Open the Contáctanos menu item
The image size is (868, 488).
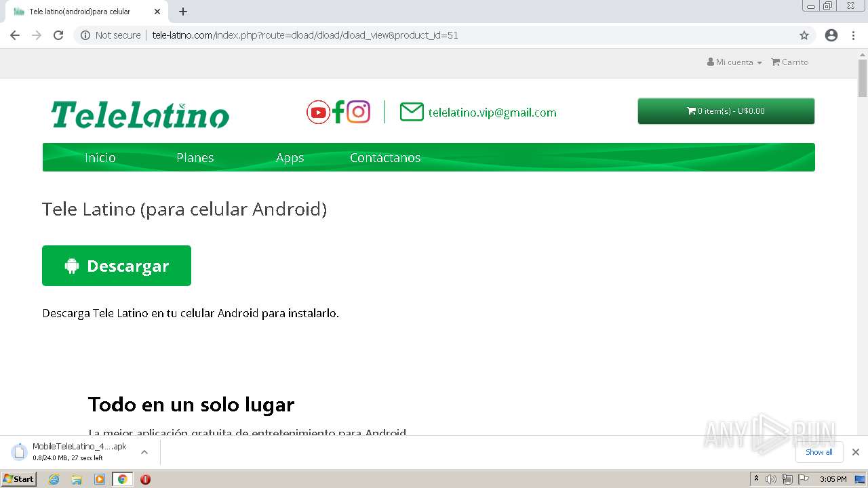385,157
